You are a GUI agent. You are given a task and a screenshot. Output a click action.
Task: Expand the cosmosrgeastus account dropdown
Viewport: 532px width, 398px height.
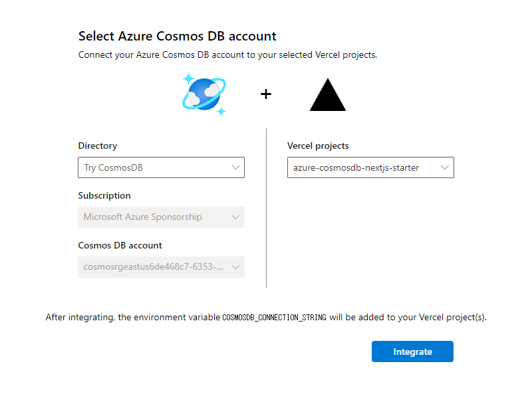pos(161,267)
